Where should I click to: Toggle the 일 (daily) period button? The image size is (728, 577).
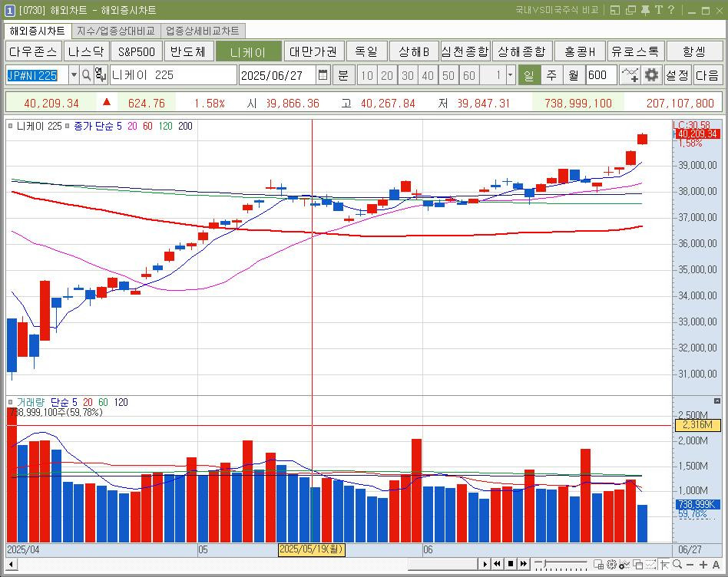point(529,74)
